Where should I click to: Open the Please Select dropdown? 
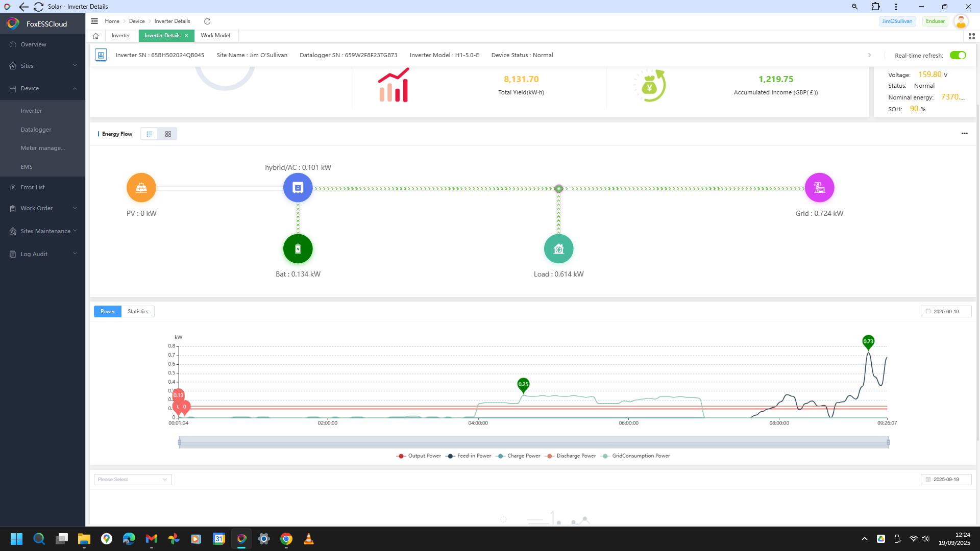133,480
